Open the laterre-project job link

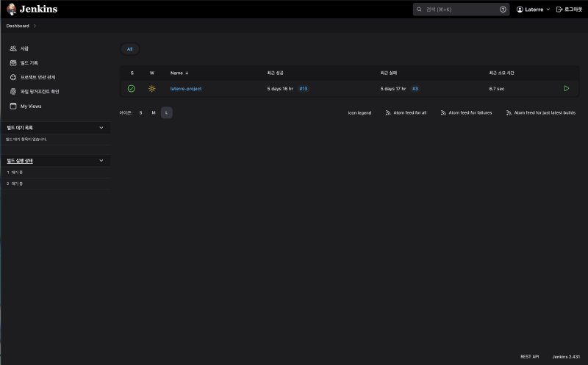point(186,89)
